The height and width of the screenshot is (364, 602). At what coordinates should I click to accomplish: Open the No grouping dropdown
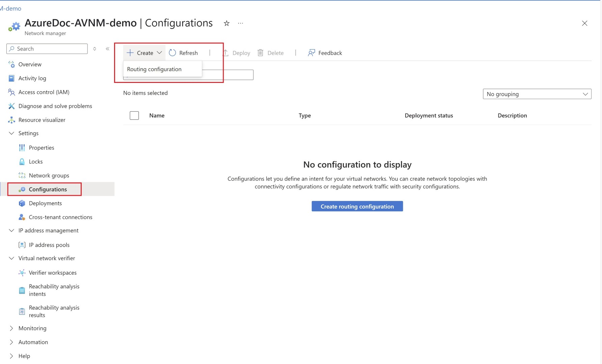coord(537,94)
